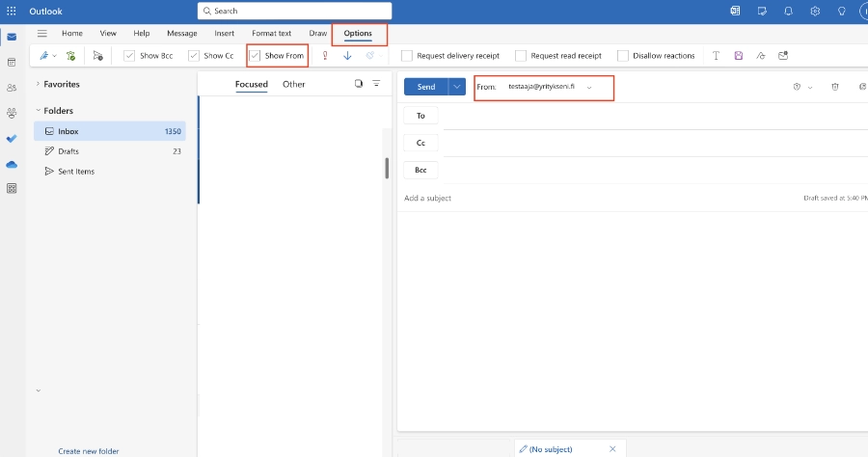
Task: Switch to the Focused inbox tab
Action: click(252, 84)
